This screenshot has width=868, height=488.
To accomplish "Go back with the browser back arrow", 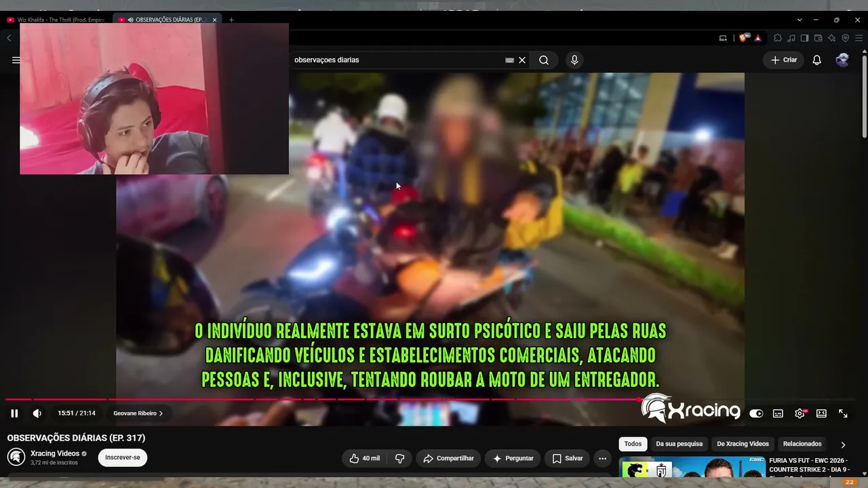I will [9, 38].
